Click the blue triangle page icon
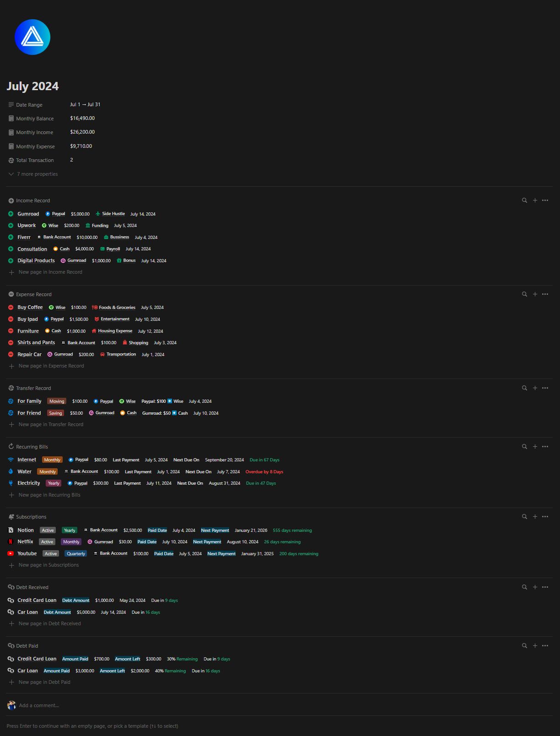The height and width of the screenshot is (736, 560). tap(32, 37)
